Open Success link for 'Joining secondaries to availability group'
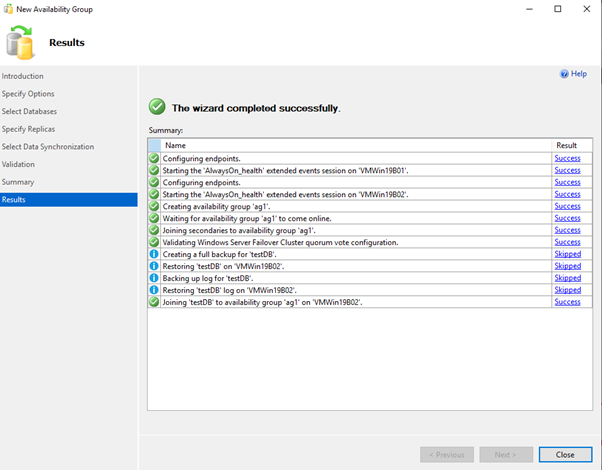The width and height of the screenshot is (602, 470). (x=567, y=230)
